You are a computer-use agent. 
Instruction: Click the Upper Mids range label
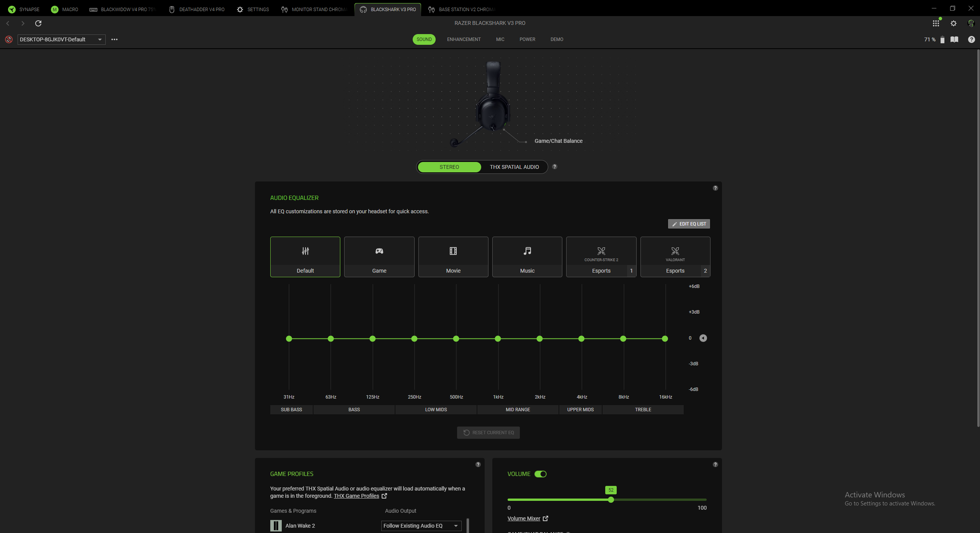(580, 410)
